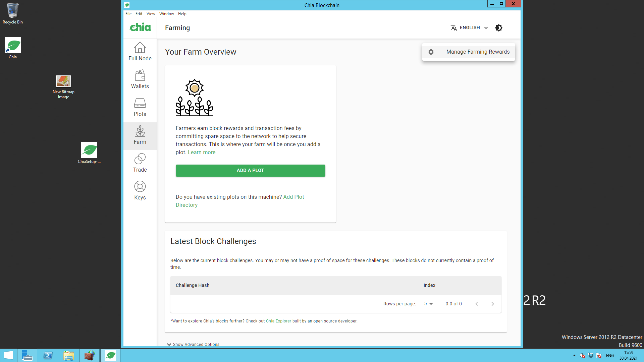Click the network tray icon
Screen dimensions: 644x362
[591, 356]
